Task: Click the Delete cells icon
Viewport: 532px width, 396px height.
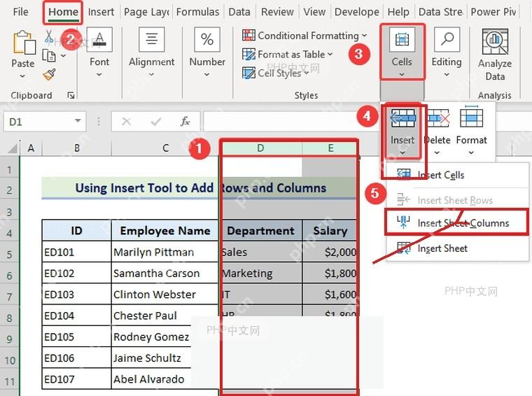Action: (437, 118)
